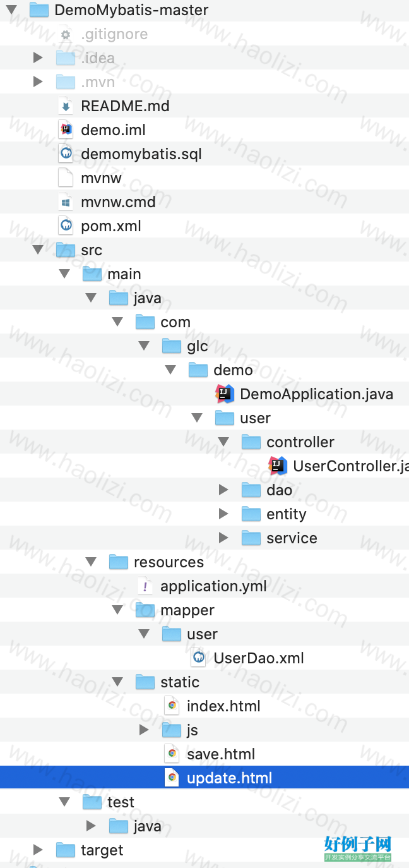
Task: Collapse the java folder under main
Action: pyautogui.click(x=91, y=298)
